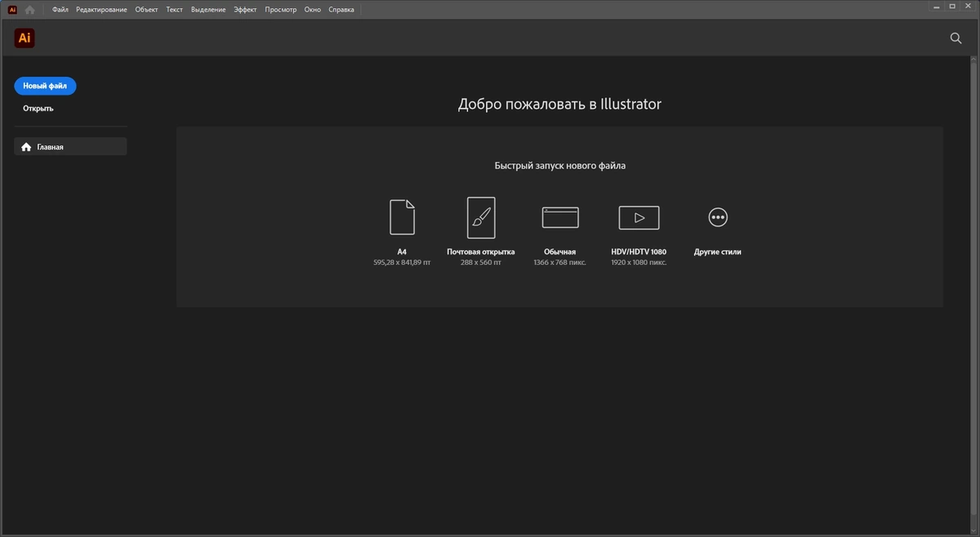Open the Справка menu
Image resolution: width=980 pixels, height=537 pixels.
(341, 10)
